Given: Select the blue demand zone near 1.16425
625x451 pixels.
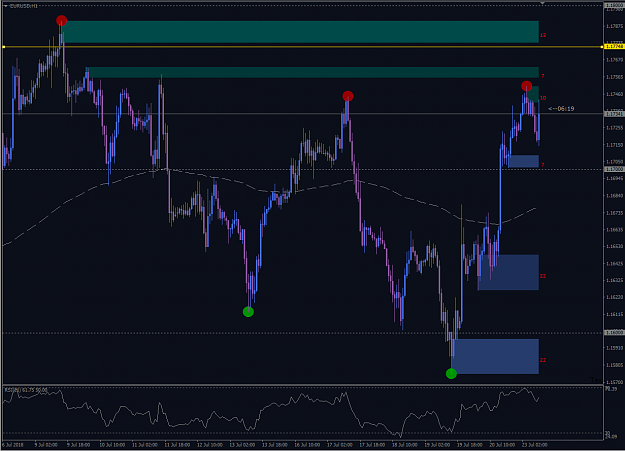Looking at the screenshot, I should coord(509,272).
